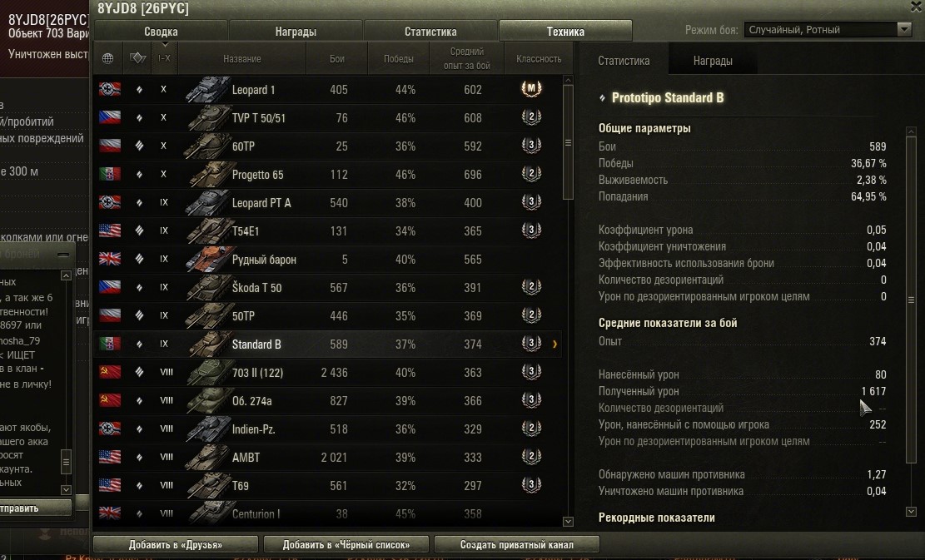Sort vehicles by tier I-X column
This screenshot has height=560, width=925.
pyautogui.click(x=164, y=57)
